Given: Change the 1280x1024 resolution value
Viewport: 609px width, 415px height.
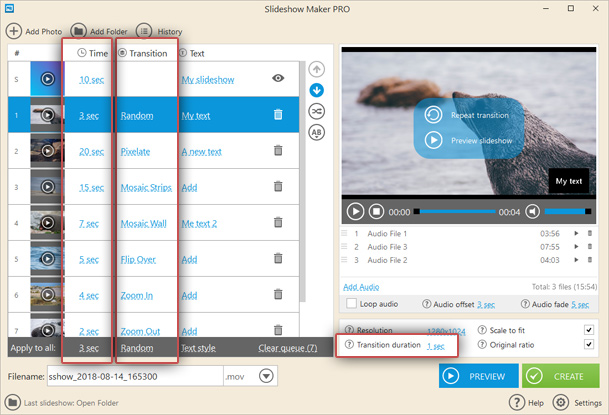Looking at the screenshot, I should [446, 331].
